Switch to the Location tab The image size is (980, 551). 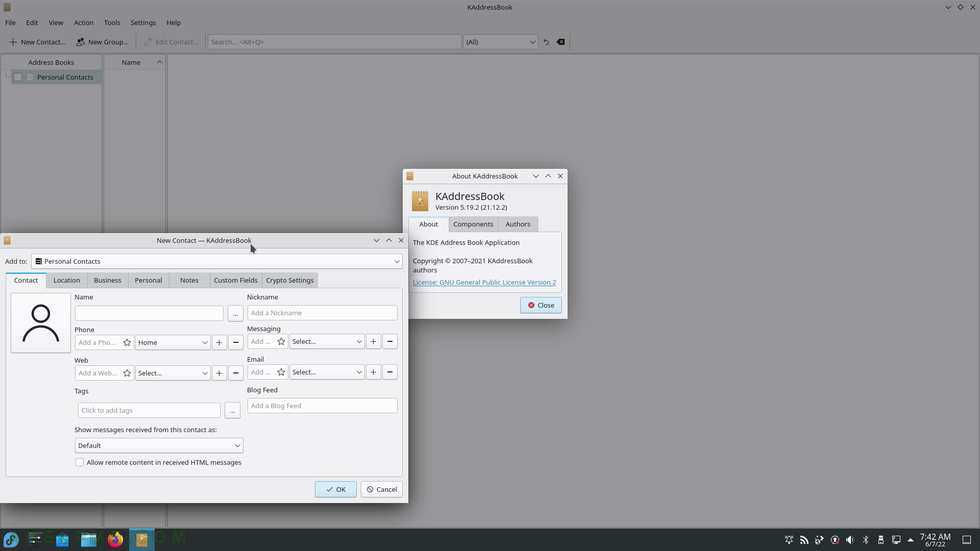[x=66, y=280]
